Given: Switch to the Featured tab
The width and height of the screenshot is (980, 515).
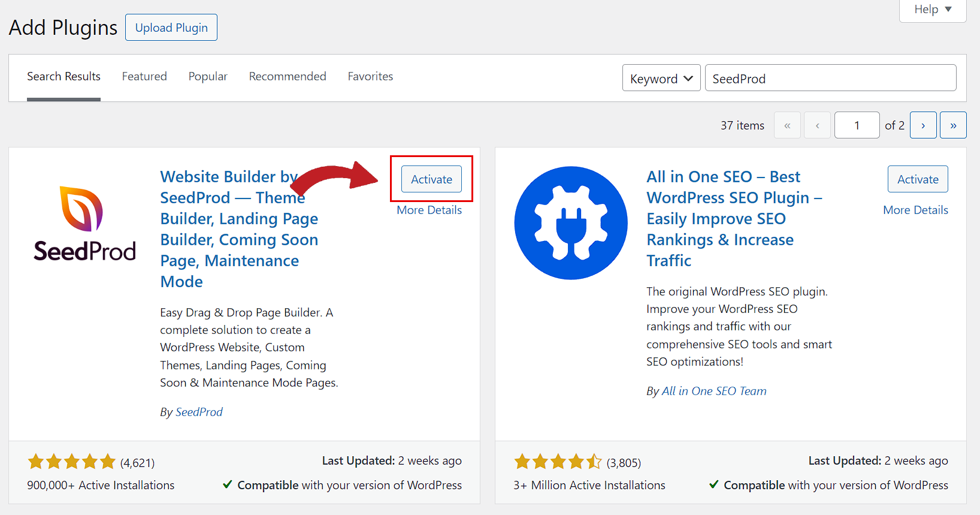Looking at the screenshot, I should 144,76.
